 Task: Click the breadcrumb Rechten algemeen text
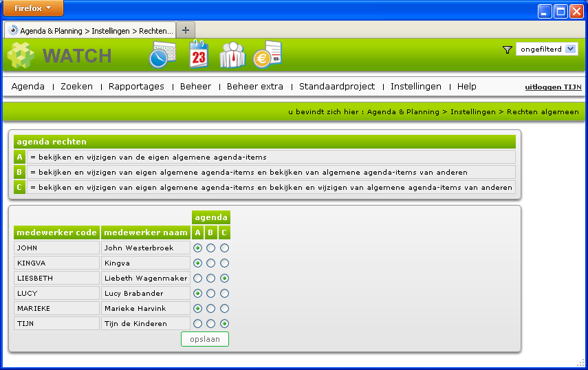coord(543,111)
